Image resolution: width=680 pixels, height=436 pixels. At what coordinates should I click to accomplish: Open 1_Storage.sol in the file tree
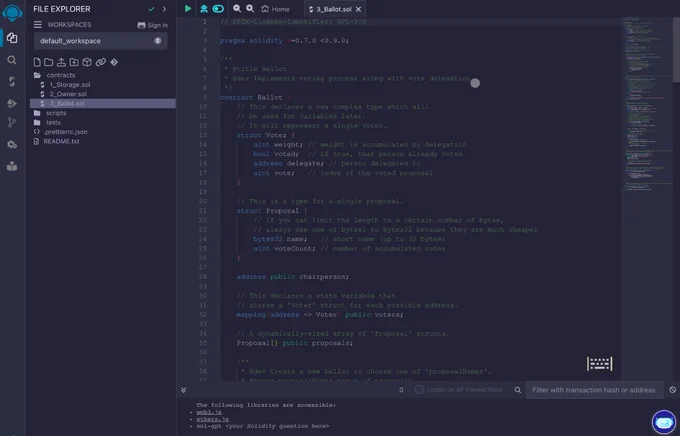70,85
